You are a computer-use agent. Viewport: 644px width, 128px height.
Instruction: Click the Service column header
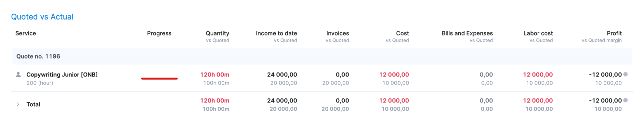pyautogui.click(x=26, y=33)
